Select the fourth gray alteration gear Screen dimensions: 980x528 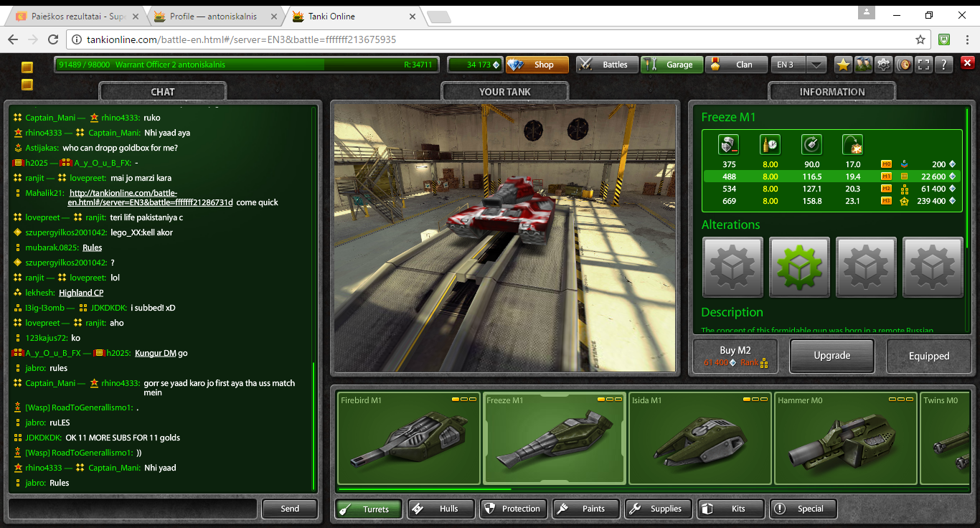click(932, 267)
